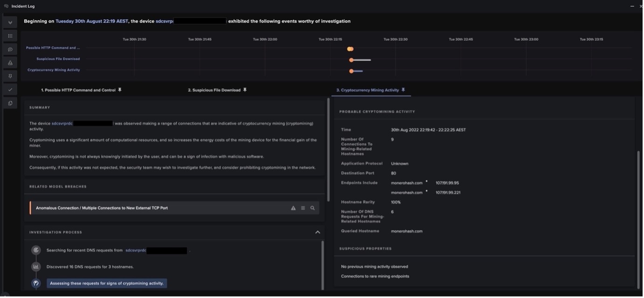Screen dimensions: 644x298
Task: Open the list view sidebar icon
Action: coord(10,36)
